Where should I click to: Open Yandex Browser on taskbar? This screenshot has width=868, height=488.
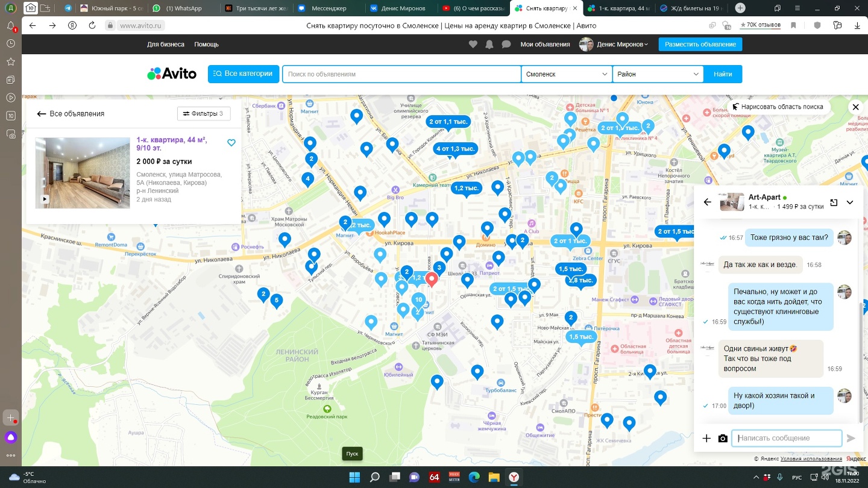[514, 477]
